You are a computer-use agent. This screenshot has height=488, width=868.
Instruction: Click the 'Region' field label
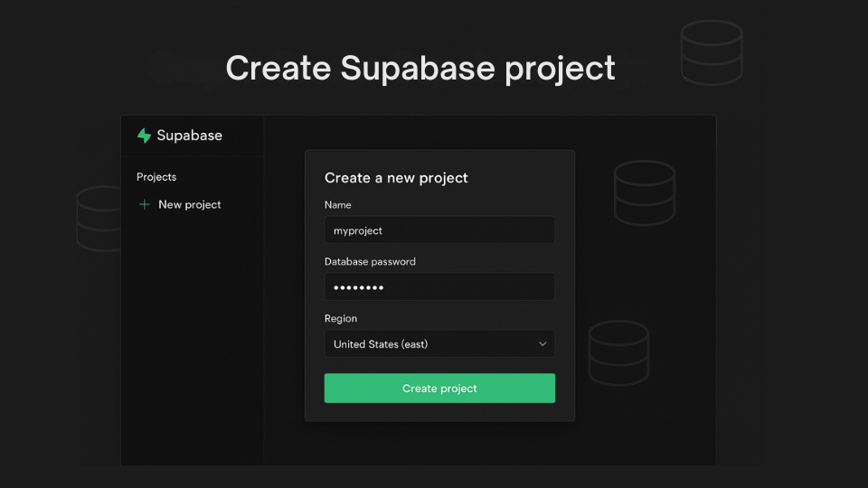click(x=341, y=319)
